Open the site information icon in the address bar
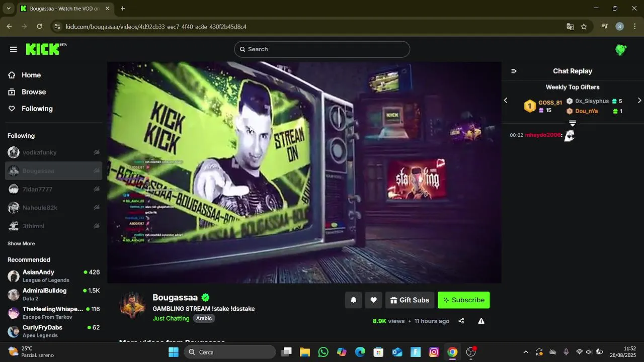The height and width of the screenshot is (362, 644). [x=57, y=27]
